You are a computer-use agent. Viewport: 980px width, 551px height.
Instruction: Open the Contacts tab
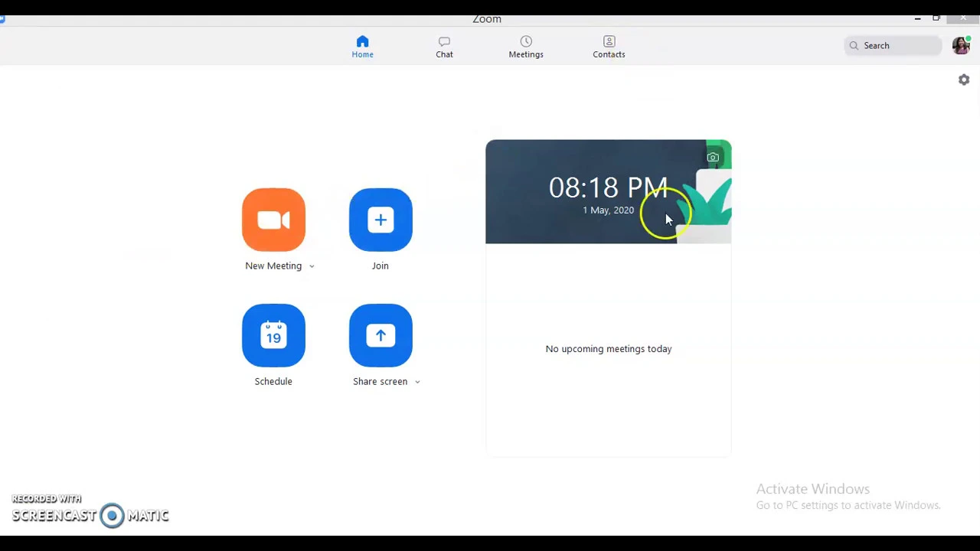tap(609, 47)
